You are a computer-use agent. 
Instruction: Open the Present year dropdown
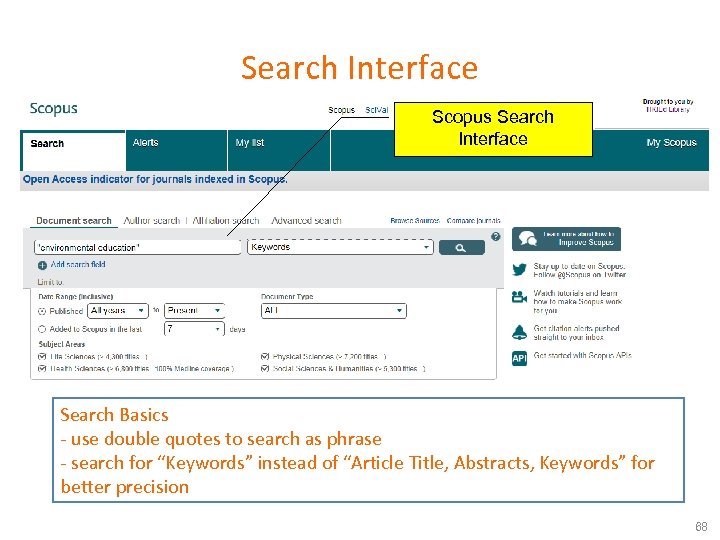pyautogui.click(x=194, y=311)
